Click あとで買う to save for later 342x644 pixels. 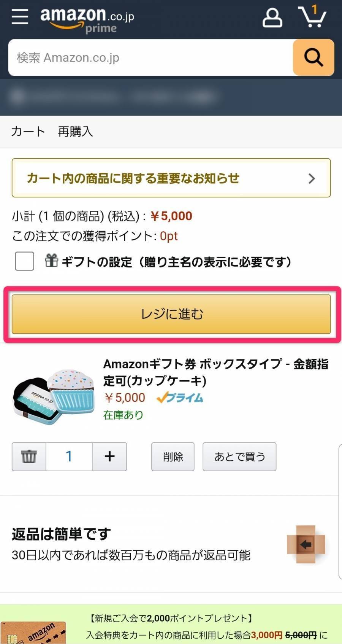pos(239,456)
